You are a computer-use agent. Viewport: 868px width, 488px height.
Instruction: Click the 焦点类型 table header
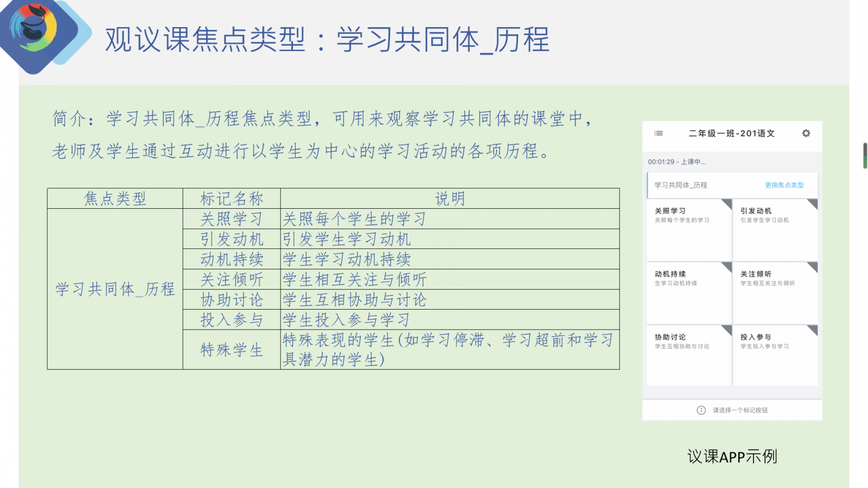click(x=115, y=199)
